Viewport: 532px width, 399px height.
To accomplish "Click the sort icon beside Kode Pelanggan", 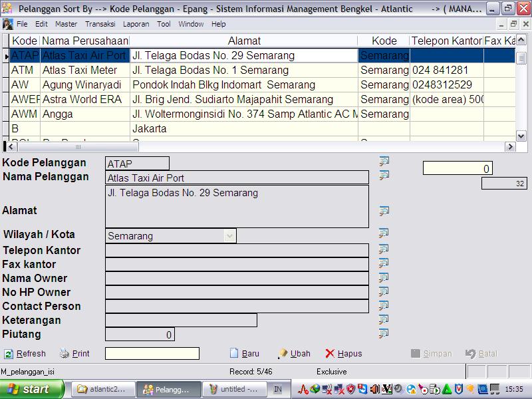I will click(x=384, y=162).
